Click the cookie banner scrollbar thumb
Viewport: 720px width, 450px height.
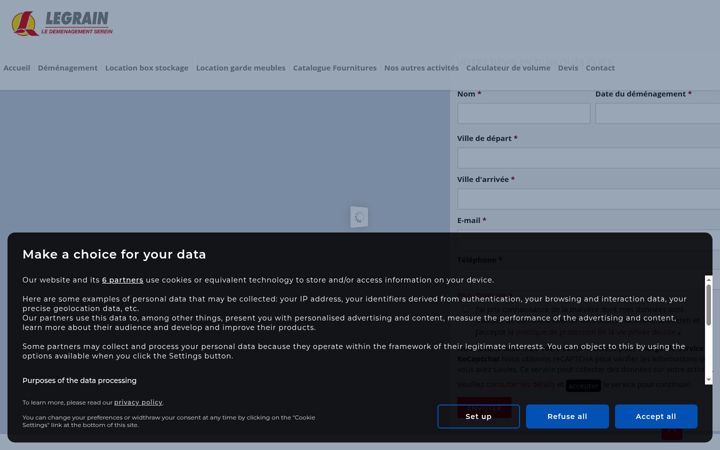(709, 305)
